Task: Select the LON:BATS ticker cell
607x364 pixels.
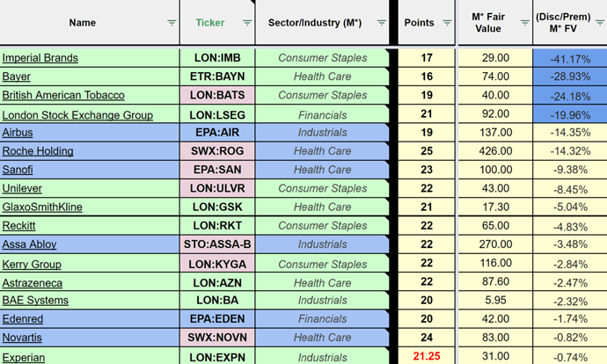Action: [x=217, y=95]
